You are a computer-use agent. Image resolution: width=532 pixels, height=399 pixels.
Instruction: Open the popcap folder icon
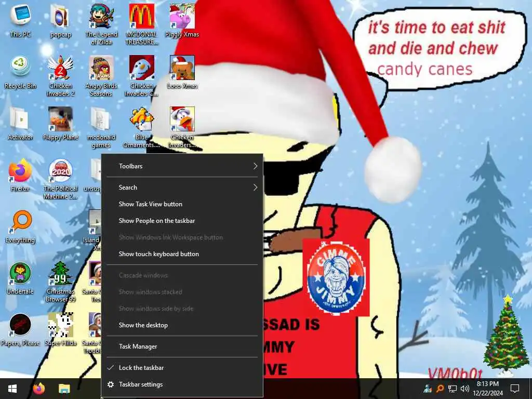(60, 20)
